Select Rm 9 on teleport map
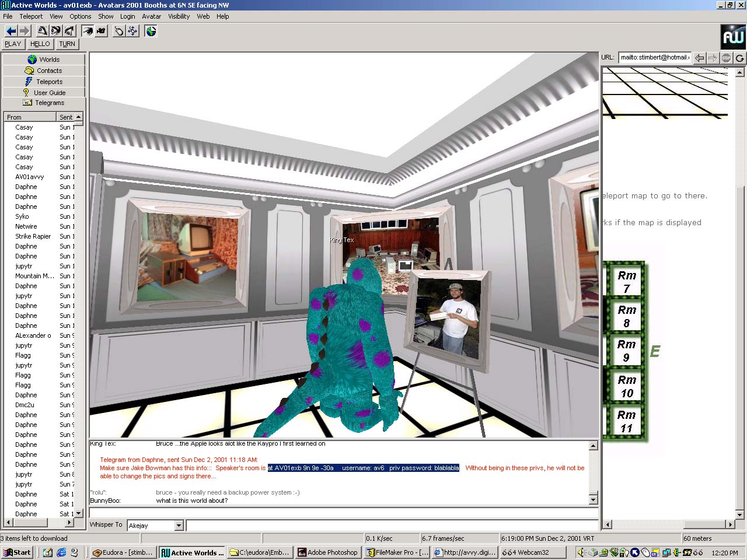 click(x=626, y=351)
